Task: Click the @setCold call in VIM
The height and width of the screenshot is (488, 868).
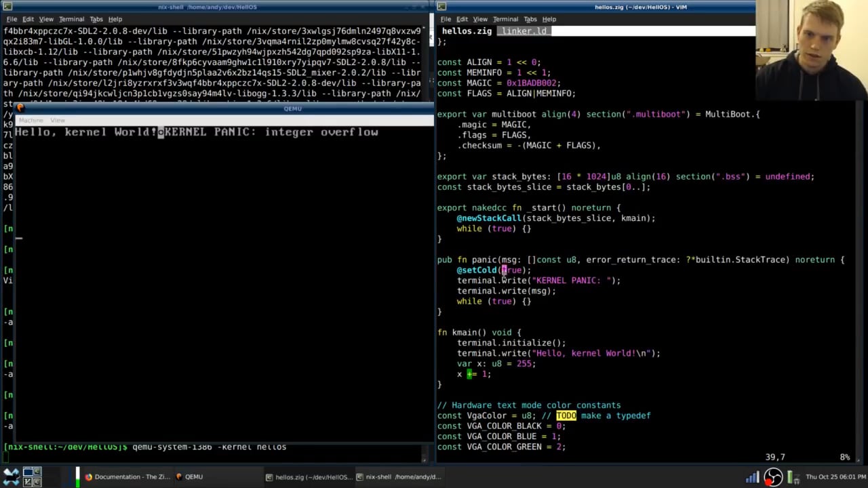Action: (x=494, y=270)
